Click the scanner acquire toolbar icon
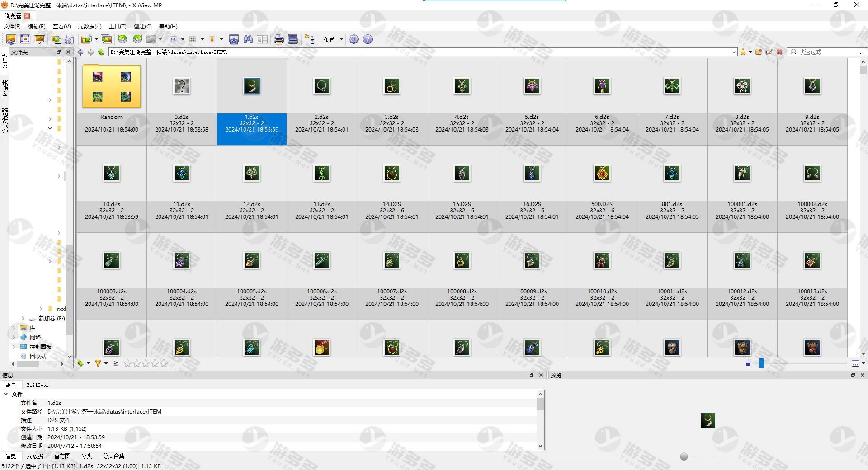Viewport: 868px width, 470px height. [x=293, y=39]
